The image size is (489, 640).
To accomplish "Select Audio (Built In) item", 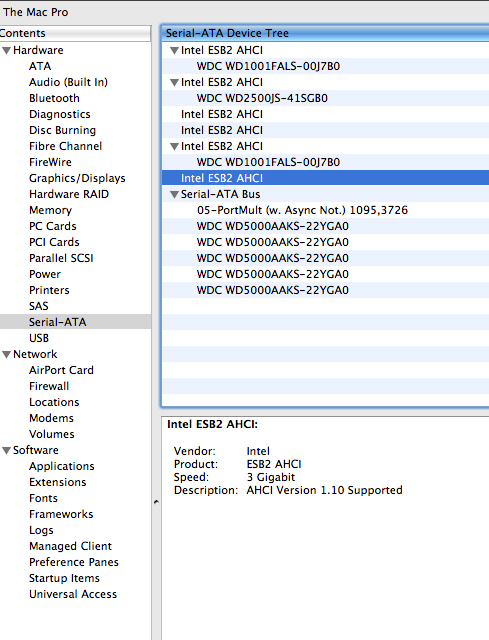I will [x=68, y=82].
